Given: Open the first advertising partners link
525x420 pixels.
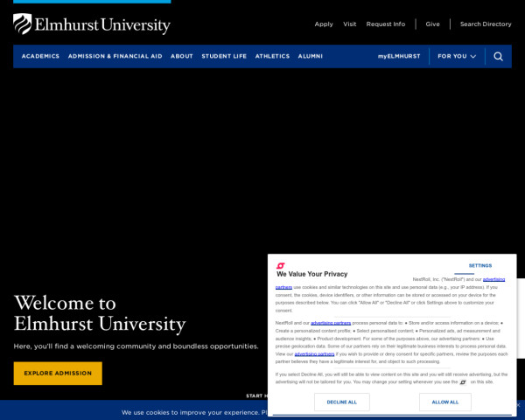Looking at the screenshot, I should pyautogui.click(x=493, y=279).
